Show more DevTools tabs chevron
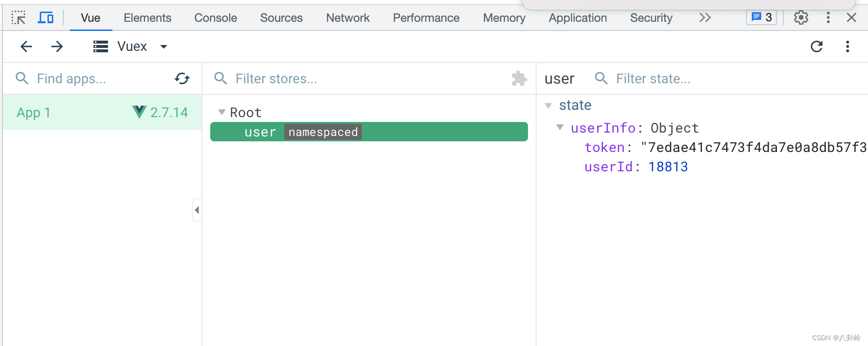Viewport: 868px width, 346px height. pyautogui.click(x=705, y=18)
